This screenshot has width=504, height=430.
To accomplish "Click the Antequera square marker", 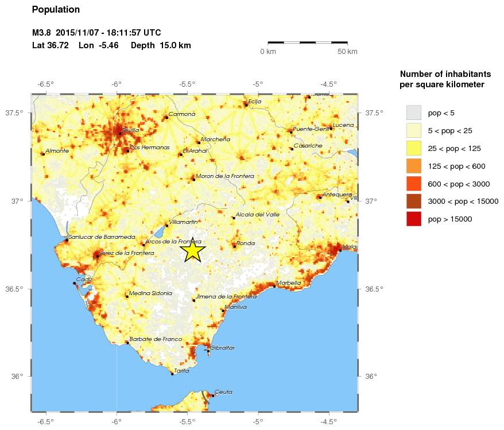I will pos(320,197).
